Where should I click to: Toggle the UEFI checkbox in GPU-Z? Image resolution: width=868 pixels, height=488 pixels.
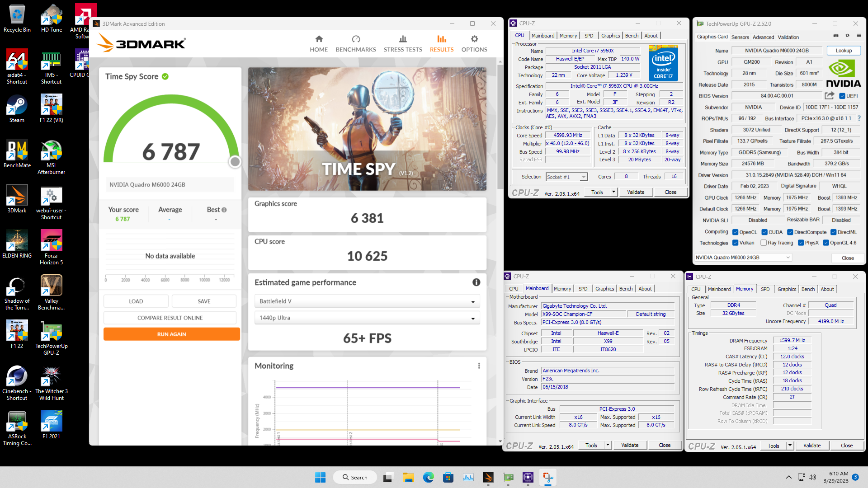point(842,96)
